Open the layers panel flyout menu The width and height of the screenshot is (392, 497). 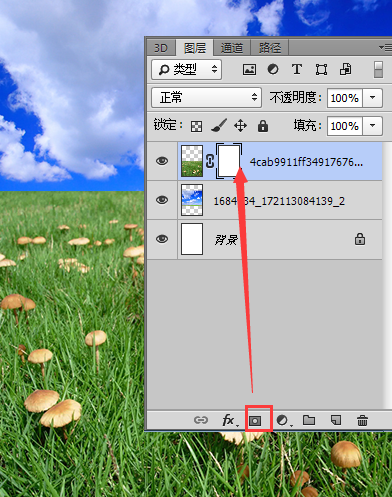coord(385,48)
